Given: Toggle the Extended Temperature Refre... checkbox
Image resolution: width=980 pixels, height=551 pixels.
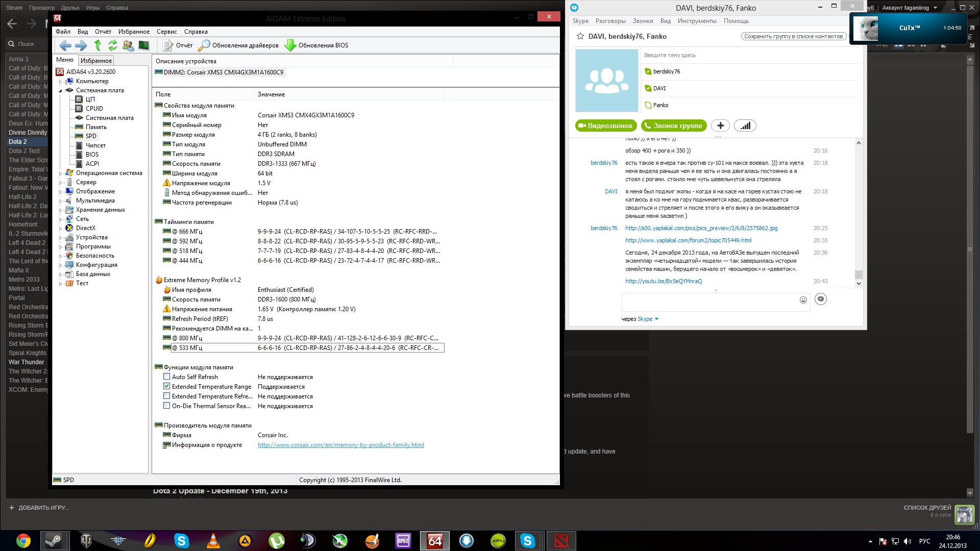Looking at the screenshot, I should 166,396.
